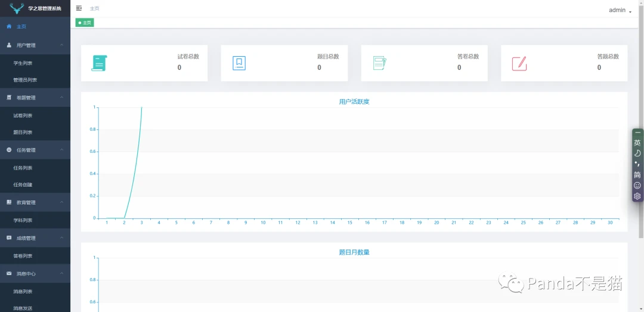
Task: Toggle the moon night mode icon
Action: click(637, 153)
